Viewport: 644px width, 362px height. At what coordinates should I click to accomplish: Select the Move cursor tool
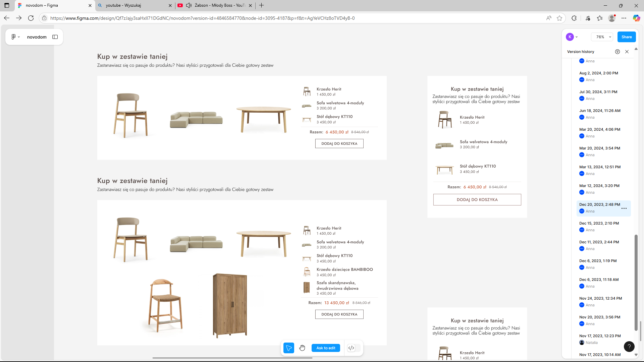[288, 348]
